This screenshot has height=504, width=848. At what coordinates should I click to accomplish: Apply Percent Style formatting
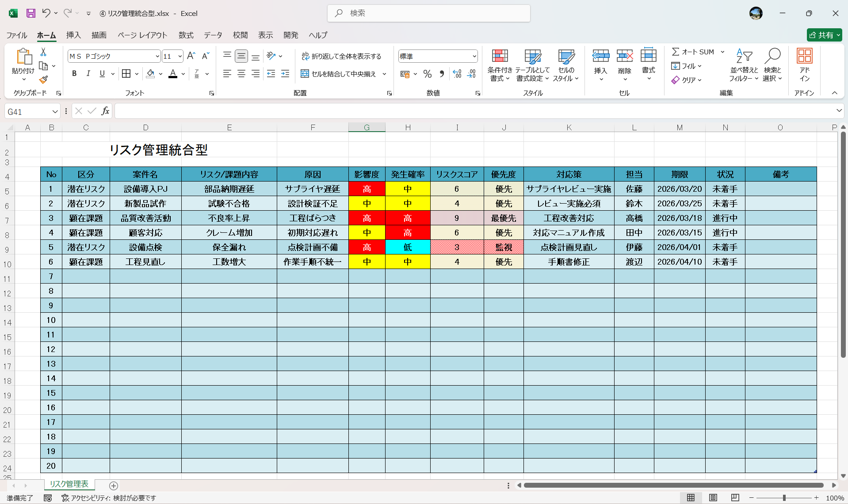click(427, 74)
